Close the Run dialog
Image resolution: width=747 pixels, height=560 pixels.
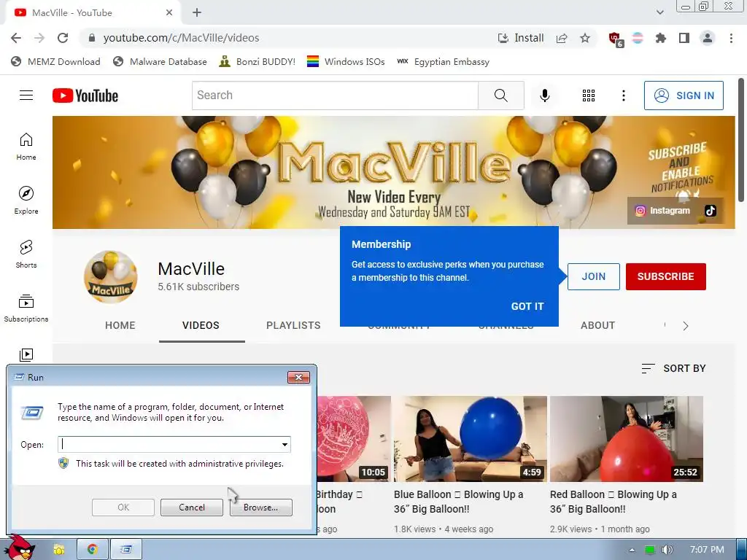pos(298,377)
